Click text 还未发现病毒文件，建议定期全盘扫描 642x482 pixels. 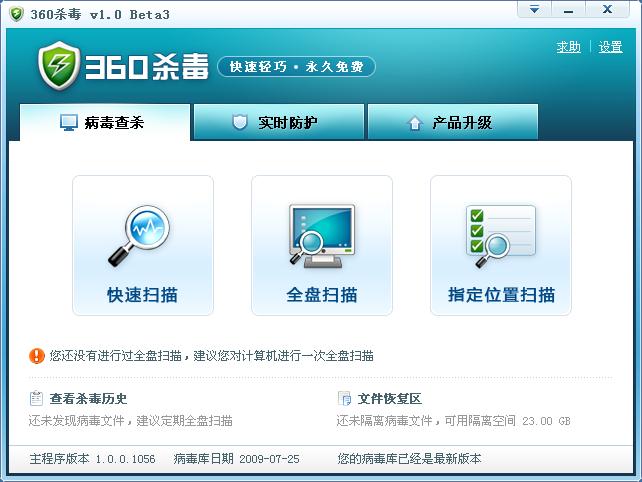coord(130,421)
